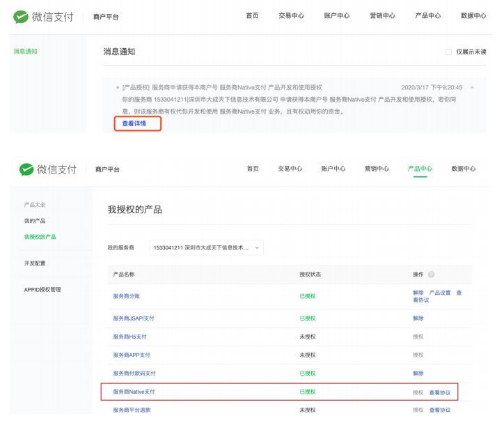The width and height of the screenshot is (504, 423).
Task: Click 查看协议 for 服务商Native支付
Action: (x=440, y=393)
